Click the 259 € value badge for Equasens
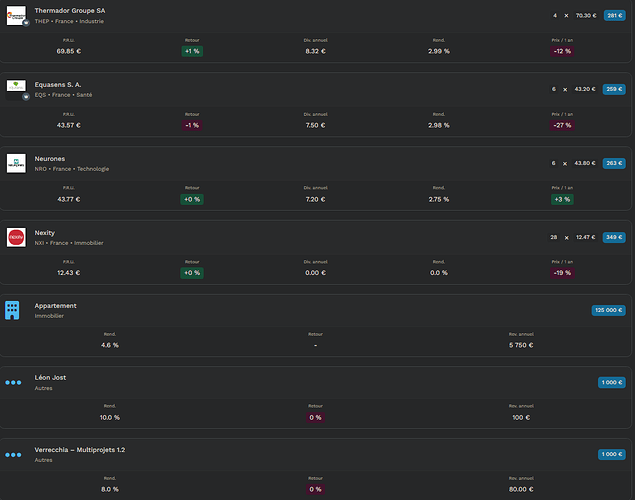 pos(614,89)
